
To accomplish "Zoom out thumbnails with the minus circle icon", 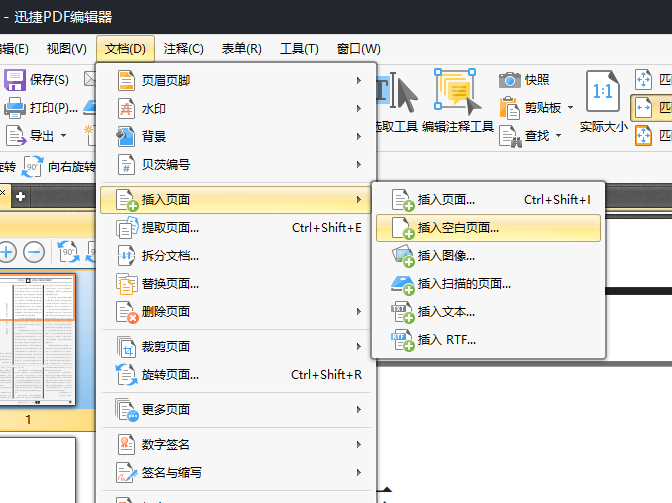I will pos(34,252).
